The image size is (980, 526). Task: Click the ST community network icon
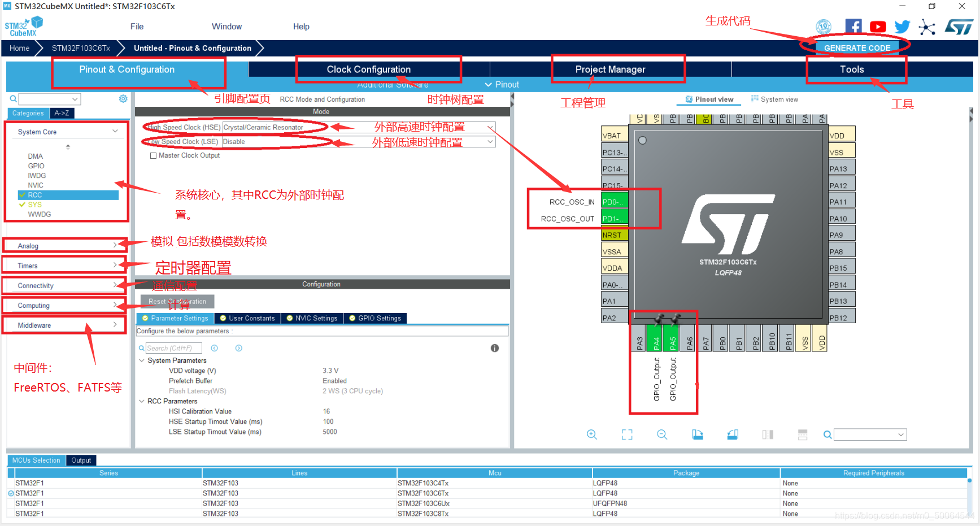coord(927,27)
